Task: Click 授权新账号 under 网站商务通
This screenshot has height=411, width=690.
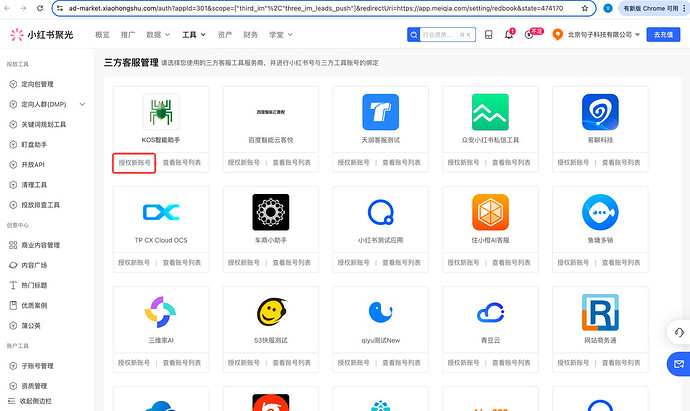Action: click(573, 363)
